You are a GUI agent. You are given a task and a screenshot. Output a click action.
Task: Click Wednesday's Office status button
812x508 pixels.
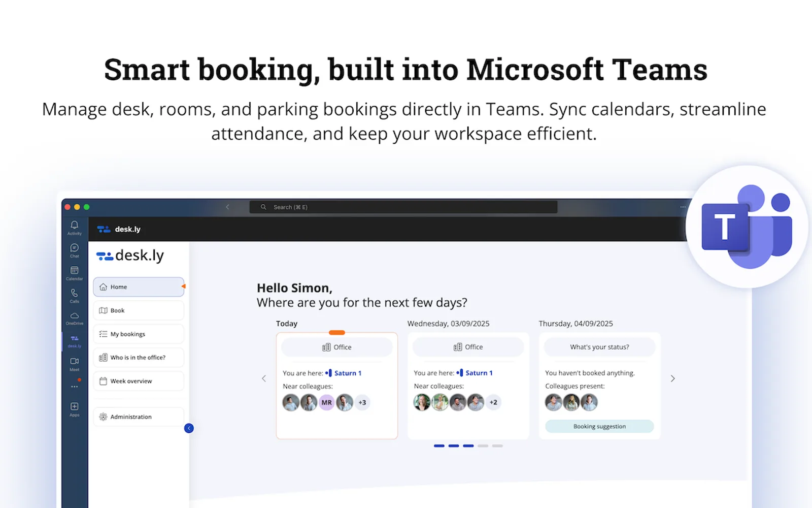pyautogui.click(x=468, y=347)
